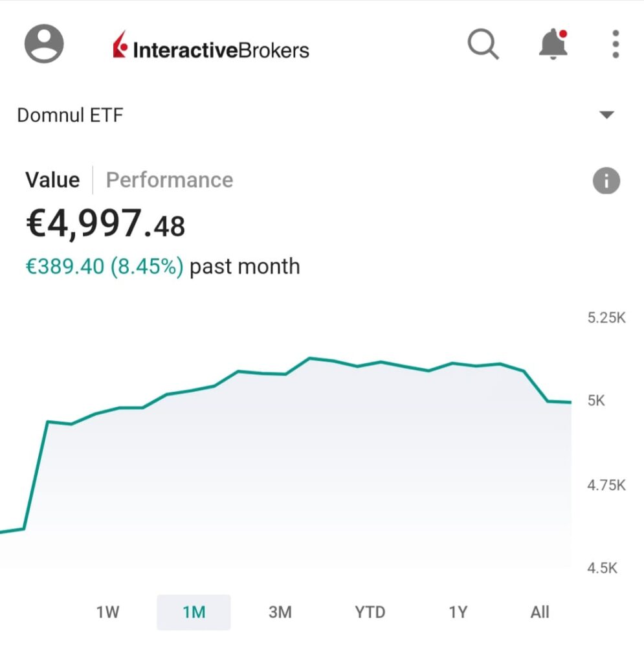The height and width of the screenshot is (663, 644).
Task: Tap the peak point of the value chart
Action: [310, 358]
